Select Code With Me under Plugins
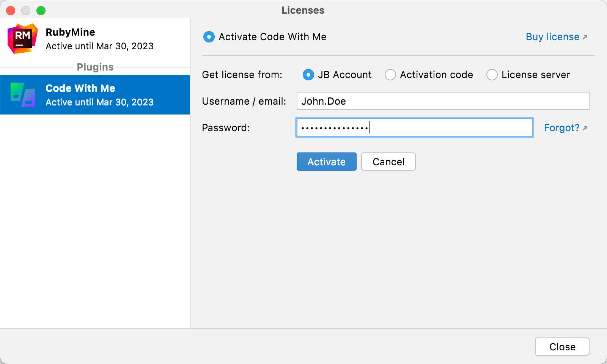 click(95, 94)
